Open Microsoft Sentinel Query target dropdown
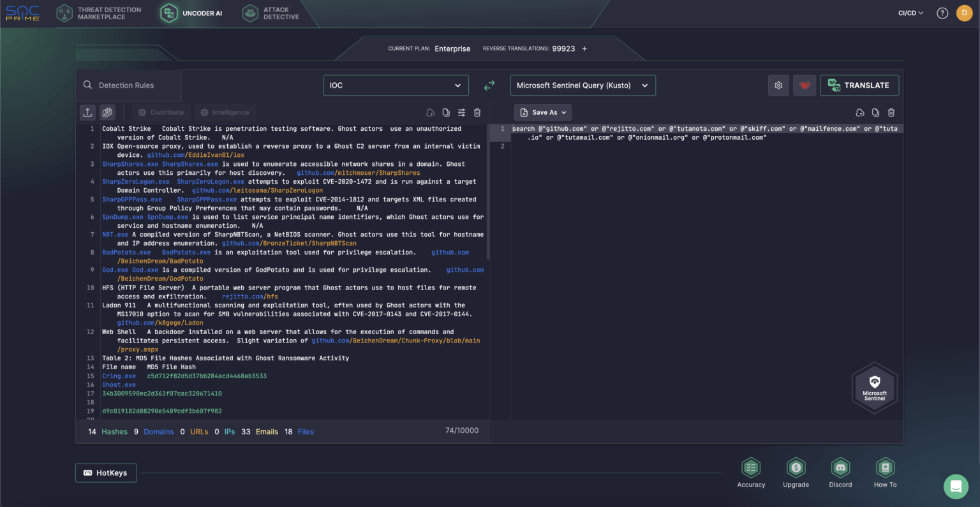The height and width of the screenshot is (507, 980). (x=583, y=85)
